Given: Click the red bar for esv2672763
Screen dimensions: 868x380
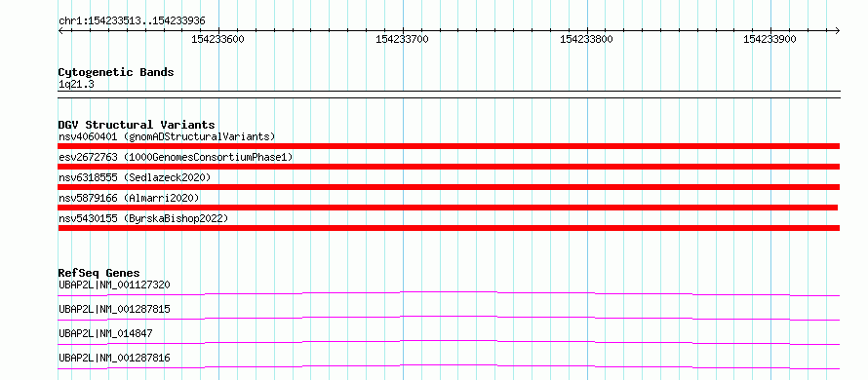Looking at the screenshot, I should pos(449,167).
